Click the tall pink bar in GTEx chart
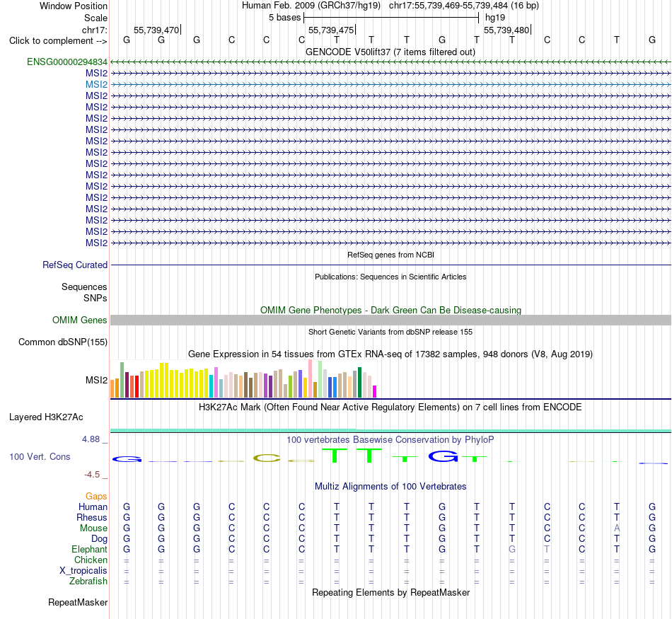The image size is (672, 619). click(310, 378)
